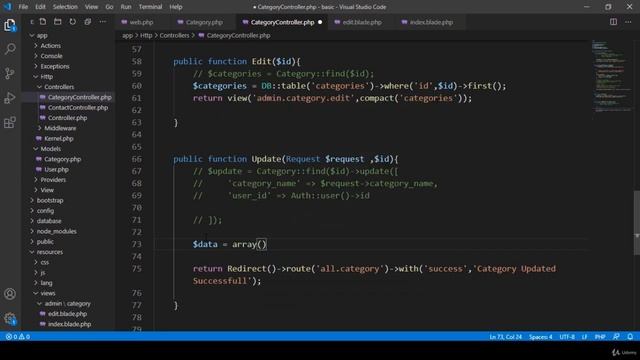Open the Extensions view

point(10,122)
